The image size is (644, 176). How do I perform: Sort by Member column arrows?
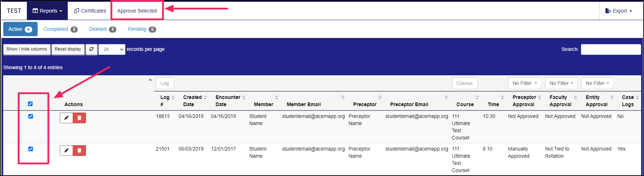277,97
